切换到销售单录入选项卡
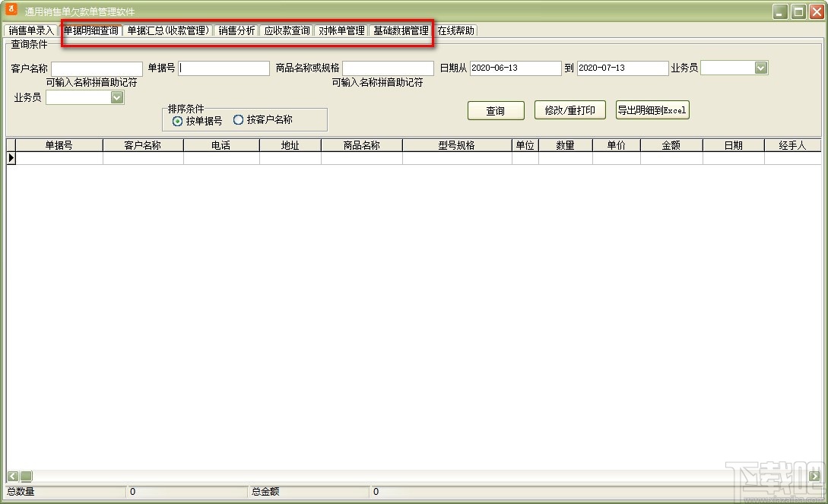The width and height of the screenshot is (828, 504). (29, 31)
